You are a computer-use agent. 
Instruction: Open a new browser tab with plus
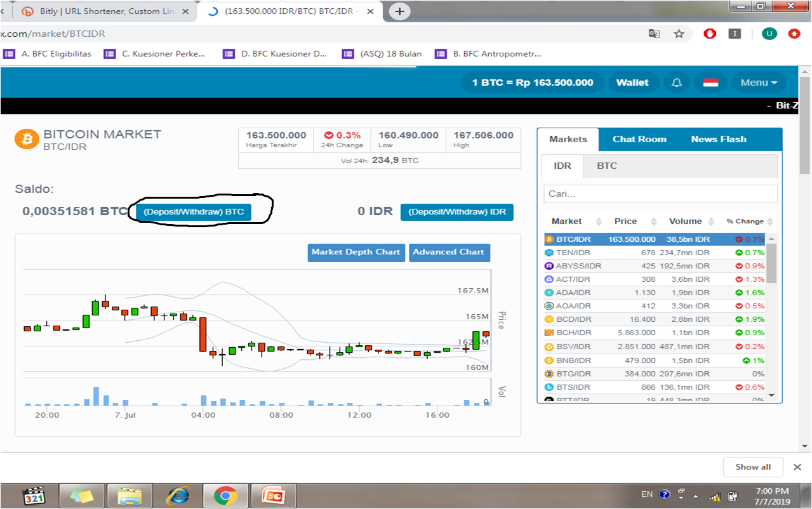tap(399, 11)
